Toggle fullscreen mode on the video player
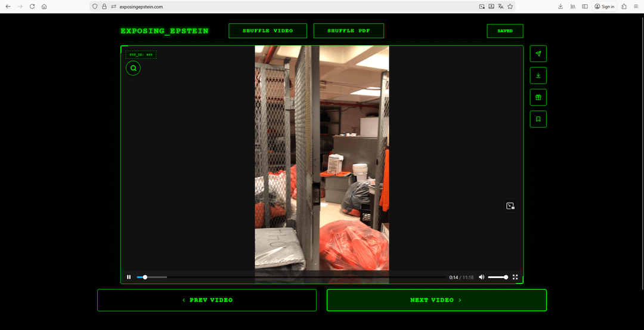 click(515, 277)
